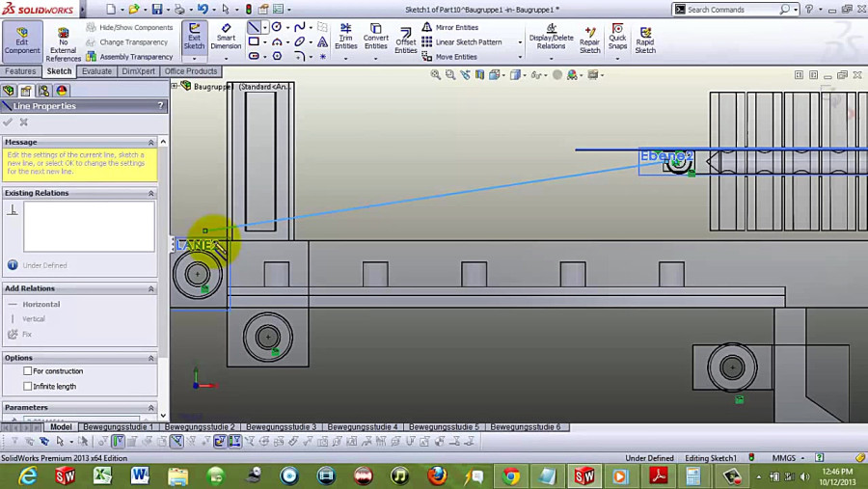Open the Move Entities dropdown arrow
This screenshot has height=489, width=868.
(x=520, y=57)
